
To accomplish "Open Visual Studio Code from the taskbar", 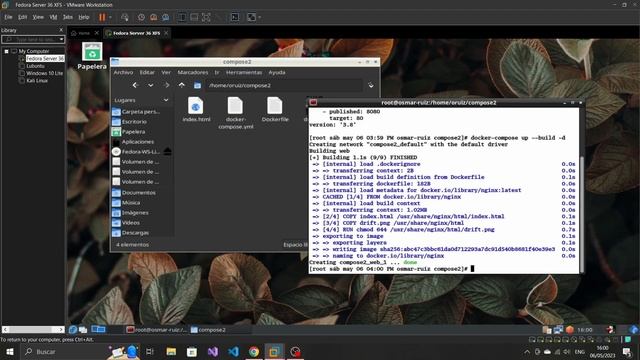I will pos(233,351).
